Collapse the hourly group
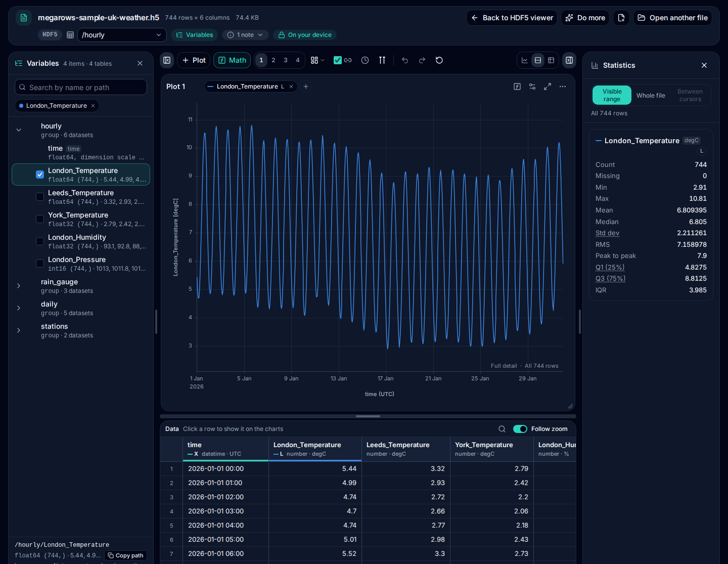 (19, 130)
